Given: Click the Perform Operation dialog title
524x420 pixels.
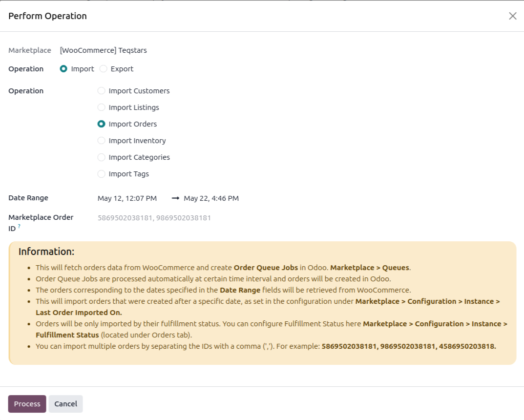Looking at the screenshot, I should [47, 16].
